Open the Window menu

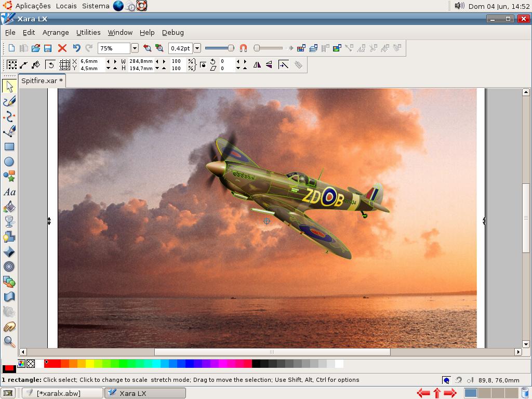[x=120, y=33]
